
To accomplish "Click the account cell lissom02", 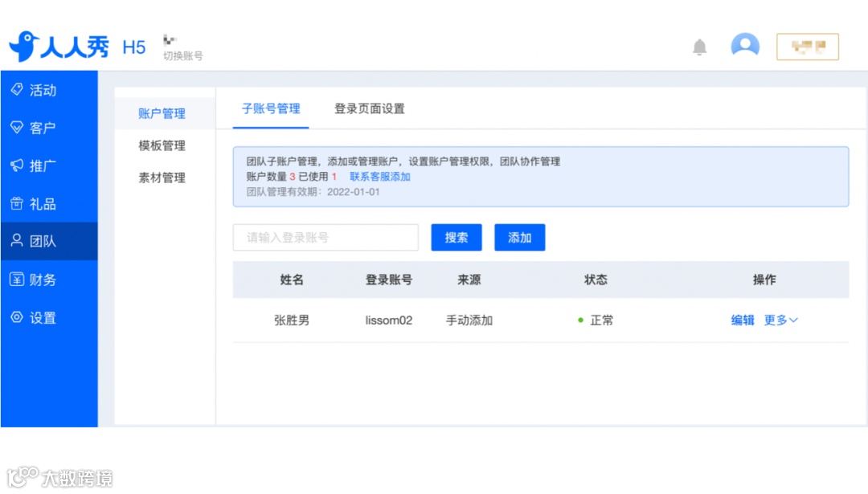I will pyautogui.click(x=389, y=320).
